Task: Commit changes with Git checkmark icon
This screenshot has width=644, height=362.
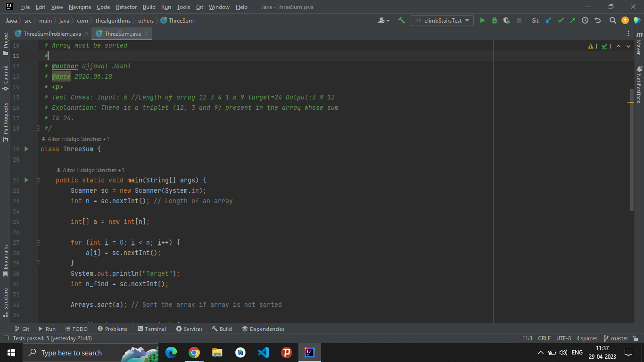Action: pyautogui.click(x=561, y=20)
